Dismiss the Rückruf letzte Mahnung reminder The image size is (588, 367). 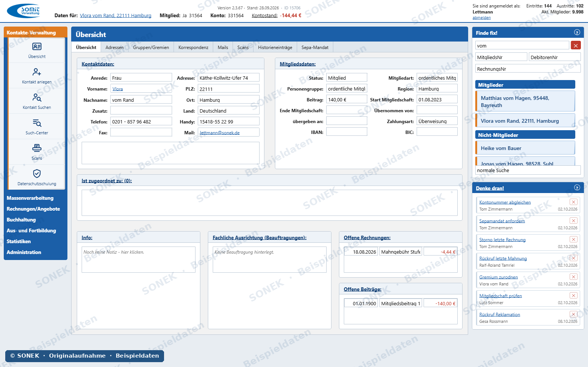pos(573,258)
